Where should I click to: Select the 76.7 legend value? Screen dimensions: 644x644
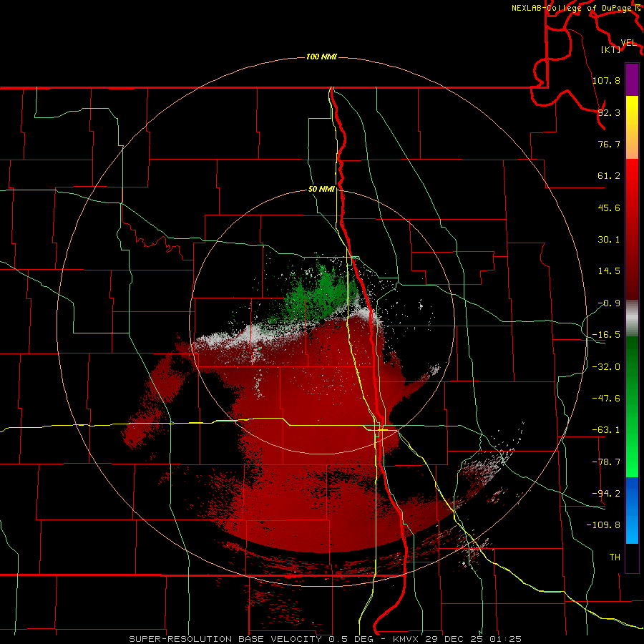609,144
